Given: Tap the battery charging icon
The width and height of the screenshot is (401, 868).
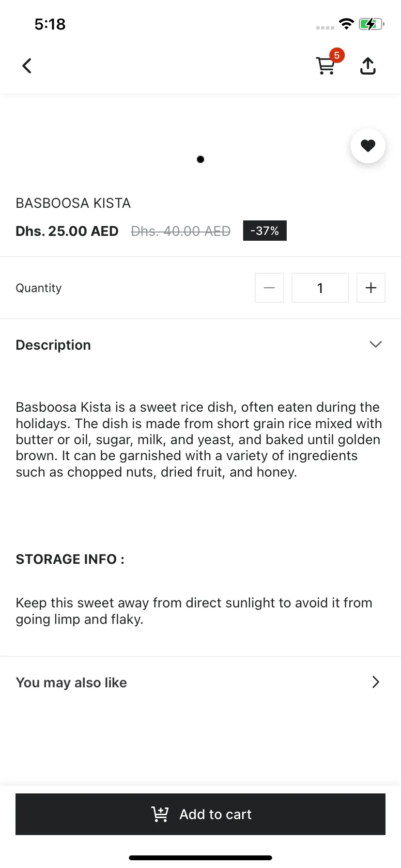Looking at the screenshot, I should [x=371, y=24].
